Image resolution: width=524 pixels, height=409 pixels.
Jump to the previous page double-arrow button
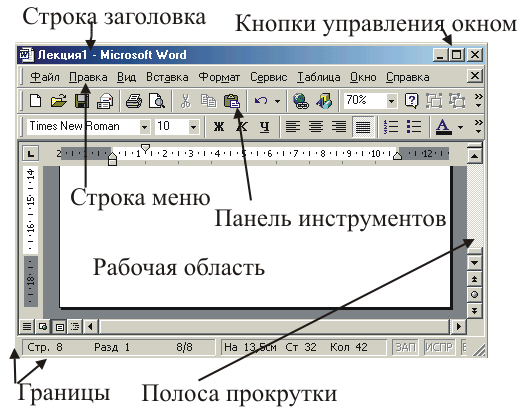click(475, 279)
